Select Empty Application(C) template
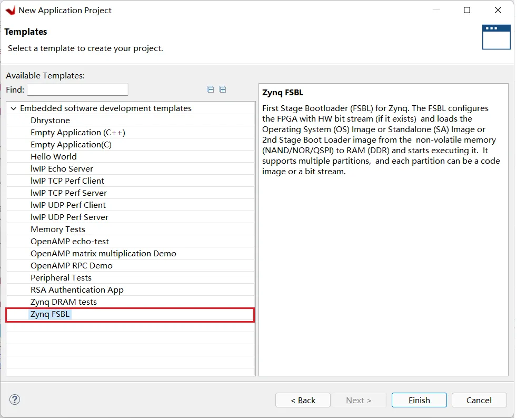 [131, 145]
